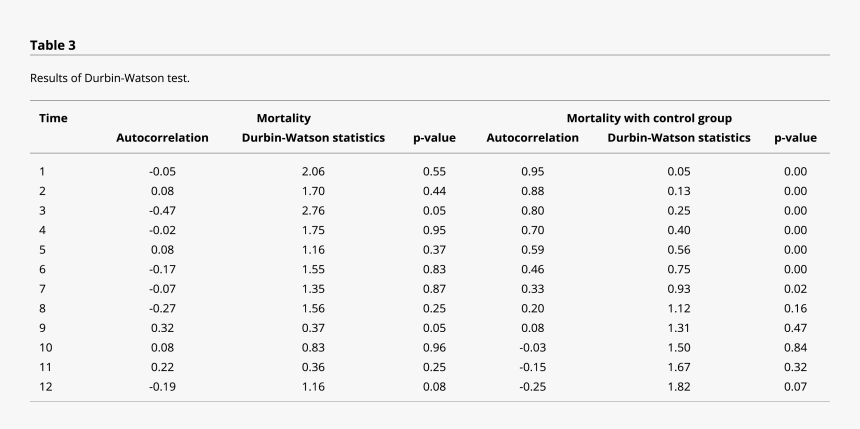860x429 pixels.
Task: Click the "Mortality" group header
Action: coord(283,118)
